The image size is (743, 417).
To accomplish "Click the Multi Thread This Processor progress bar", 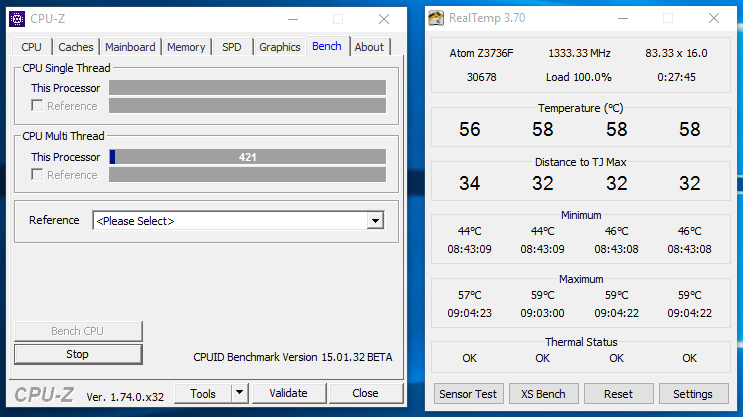I will [x=247, y=157].
